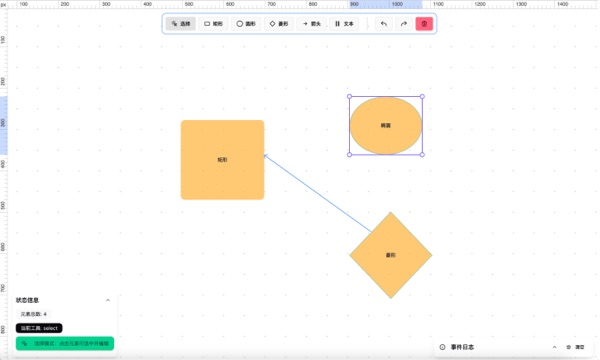Click the 元素总数: 4 badge

(x=34, y=314)
